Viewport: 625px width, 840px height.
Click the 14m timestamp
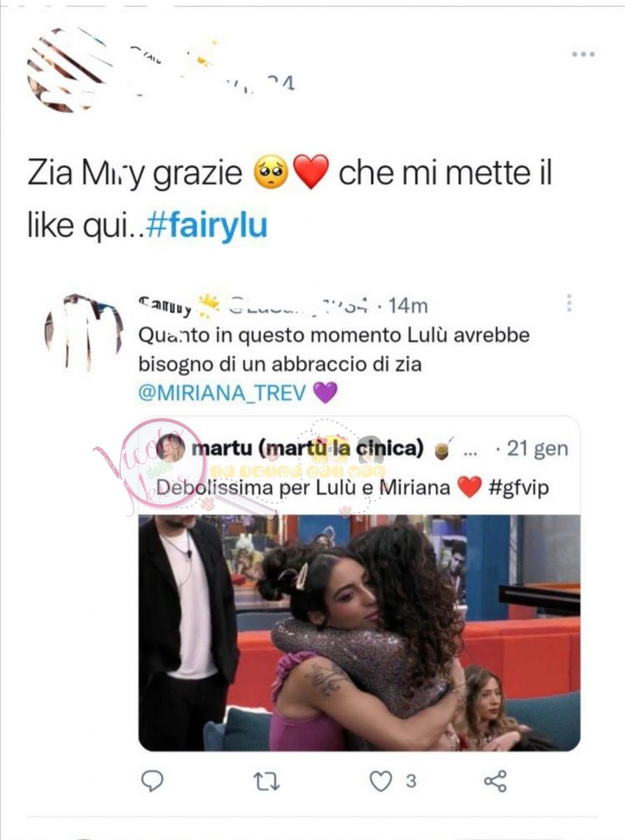pos(409,306)
